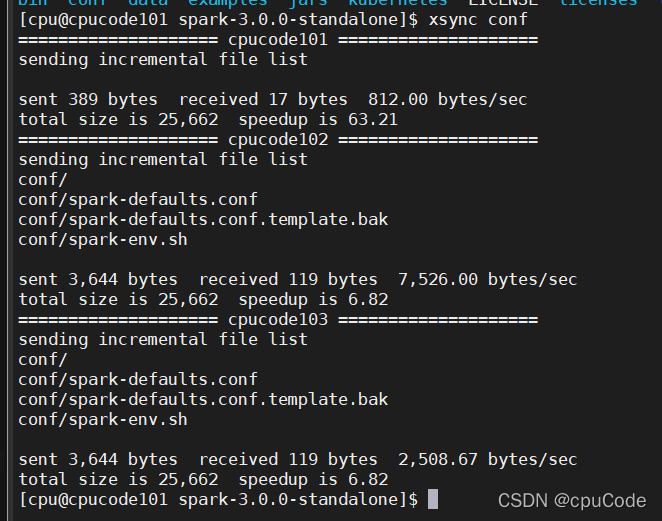This screenshot has height=521, width=662.
Task: Click 'conf/spark-env.sh' under cpucode102
Action: point(103,240)
